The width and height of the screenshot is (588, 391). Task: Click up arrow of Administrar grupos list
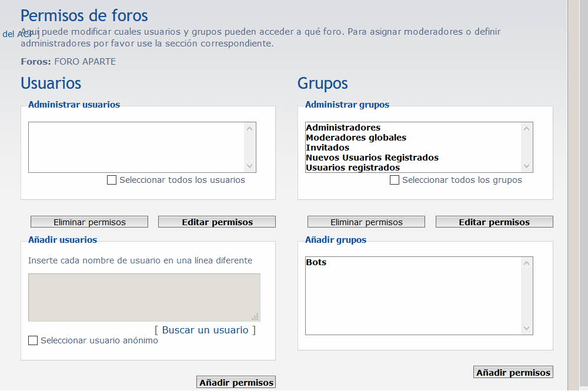[526, 129]
